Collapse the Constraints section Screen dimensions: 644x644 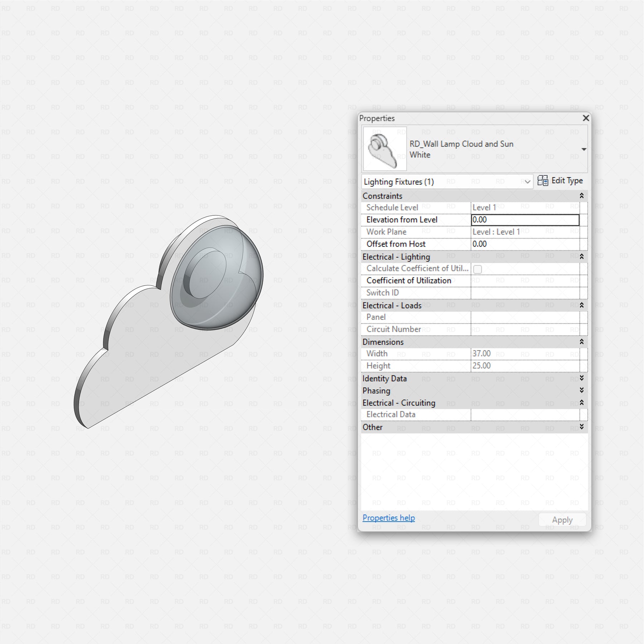point(581,196)
